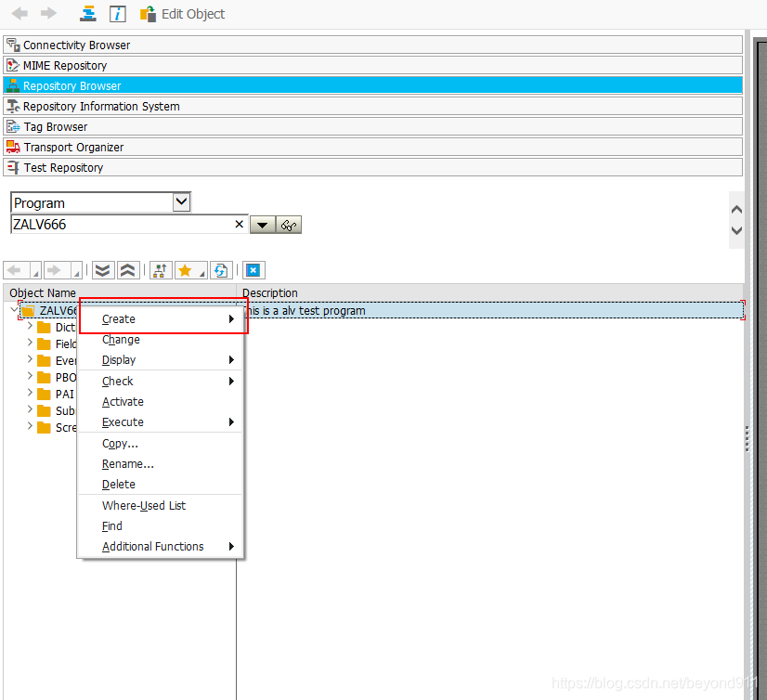Click the information icon in the top toolbar

click(117, 13)
